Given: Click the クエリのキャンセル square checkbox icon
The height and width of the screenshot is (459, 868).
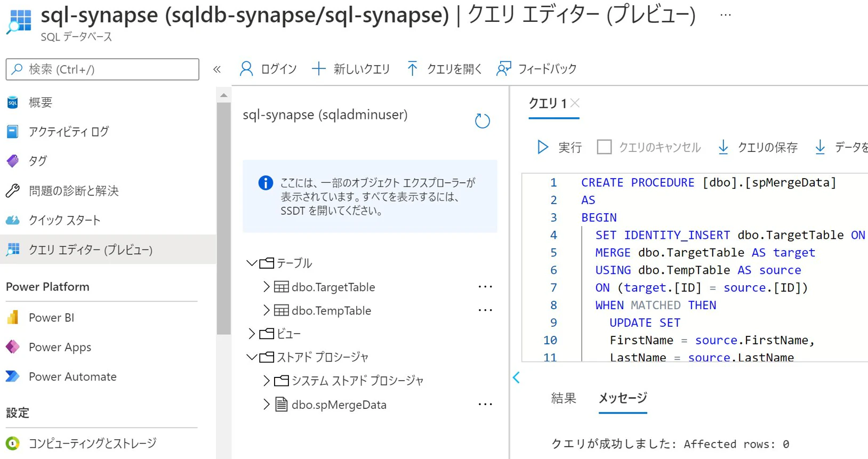Looking at the screenshot, I should [x=604, y=147].
